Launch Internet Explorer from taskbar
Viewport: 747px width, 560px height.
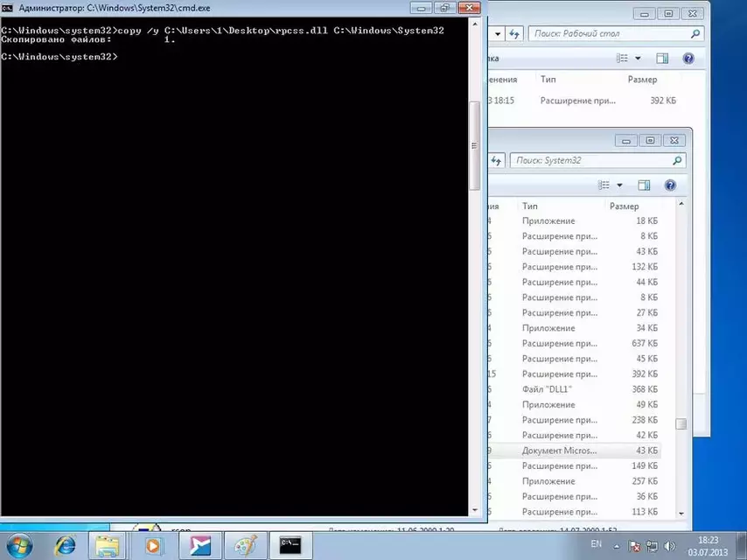click(x=66, y=546)
